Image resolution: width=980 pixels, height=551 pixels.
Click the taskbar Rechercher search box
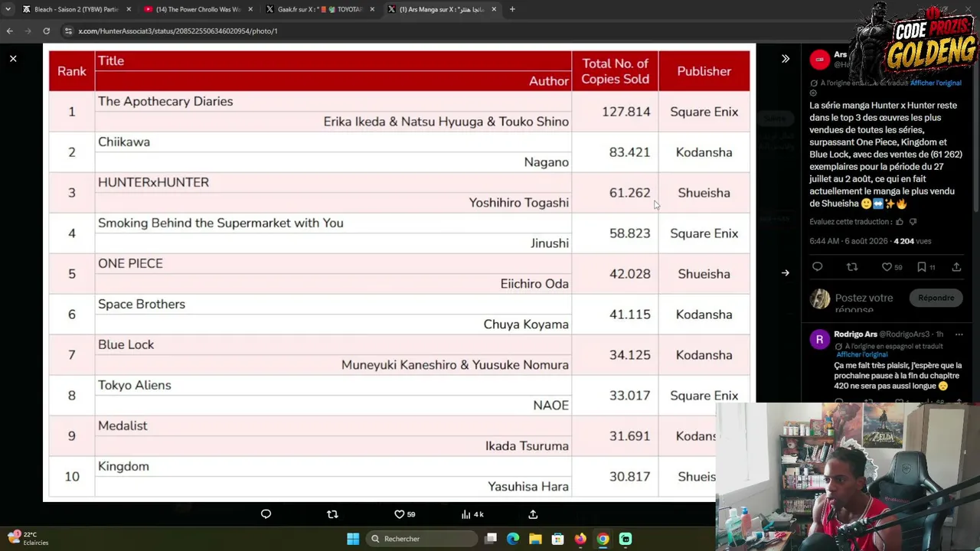point(420,539)
